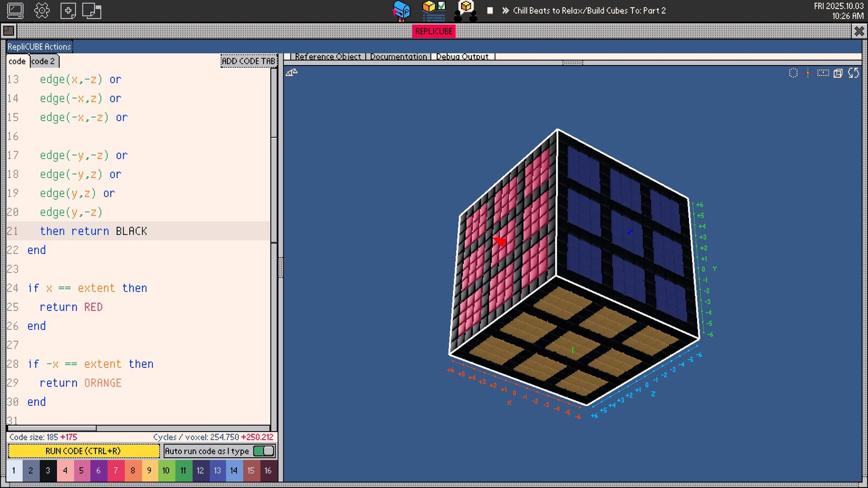
Task: Click the stacked-layers view icon
Action: 838,73
